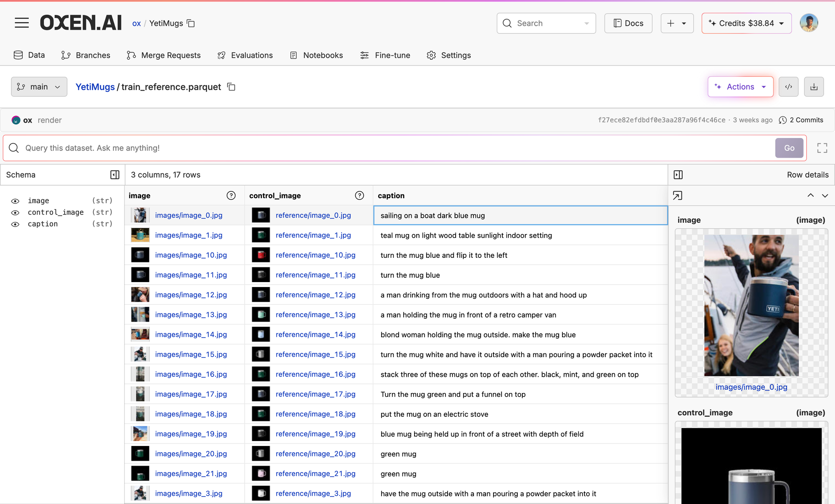The height and width of the screenshot is (504, 835).
Task: Open the images/image_12.jpg link
Action: point(191,295)
